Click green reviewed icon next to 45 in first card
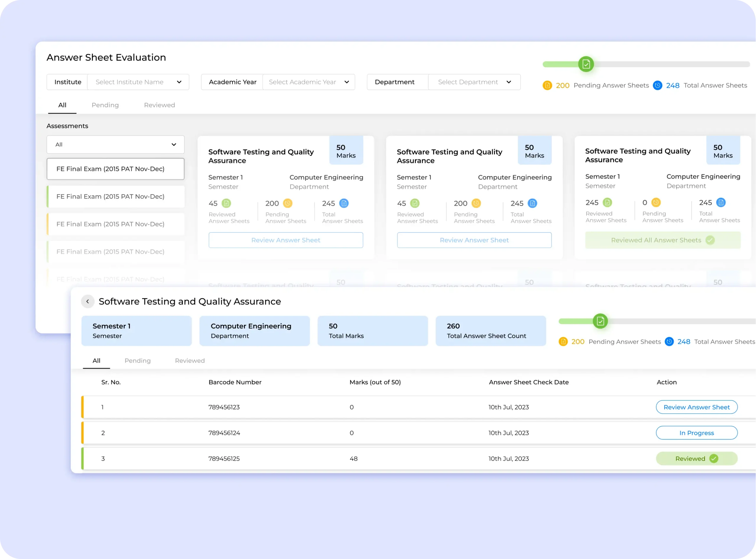The height and width of the screenshot is (559, 756). (226, 203)
